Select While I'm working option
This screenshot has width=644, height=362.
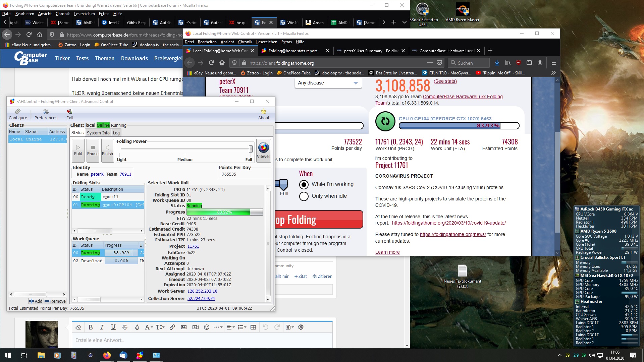(x=304, y=184)
